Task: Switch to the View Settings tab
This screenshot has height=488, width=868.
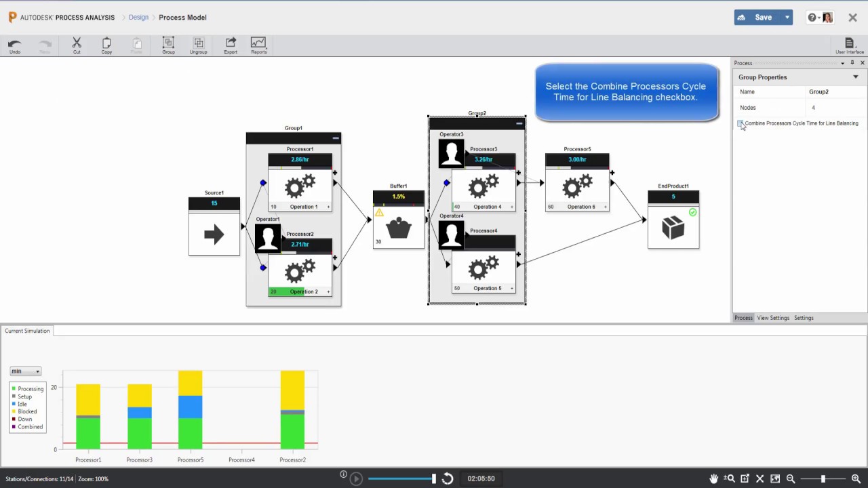Action: point(773,318)
